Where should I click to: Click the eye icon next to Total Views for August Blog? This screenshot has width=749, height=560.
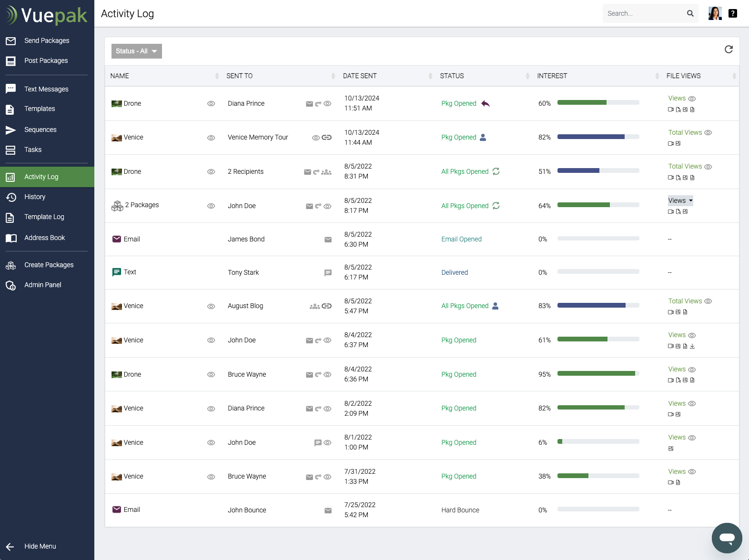click(x=708, y=301)
